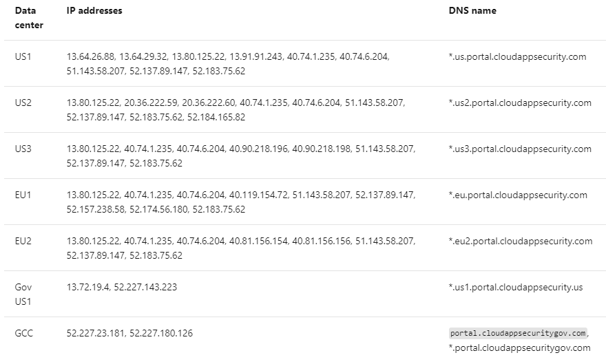Click the *.eu2.portal.cloudappsecurity.com DNS name
Image resolution: width=606 pixels, height=364 pixels.
[520, 242]
